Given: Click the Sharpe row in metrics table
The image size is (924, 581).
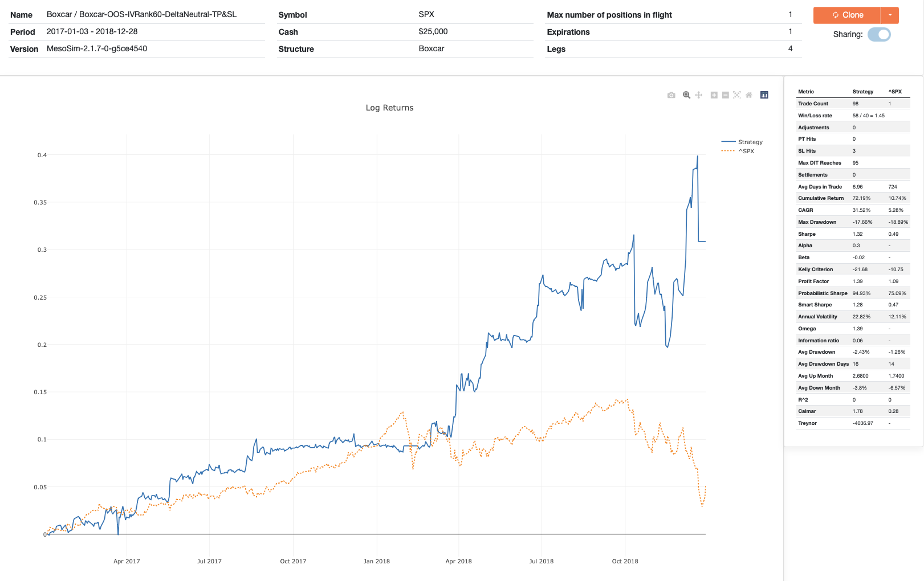Looking at the screenshot, I should (x=807, y=234).
